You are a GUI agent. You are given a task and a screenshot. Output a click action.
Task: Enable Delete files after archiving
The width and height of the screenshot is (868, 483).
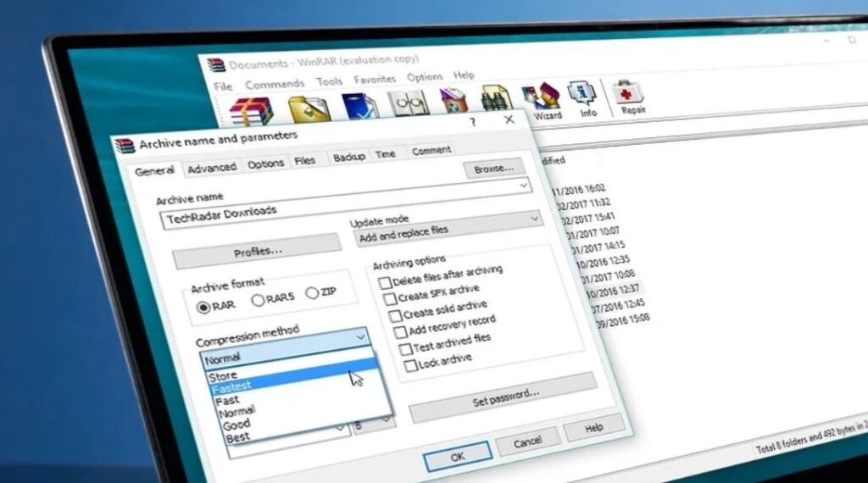(x=385, y=283)
